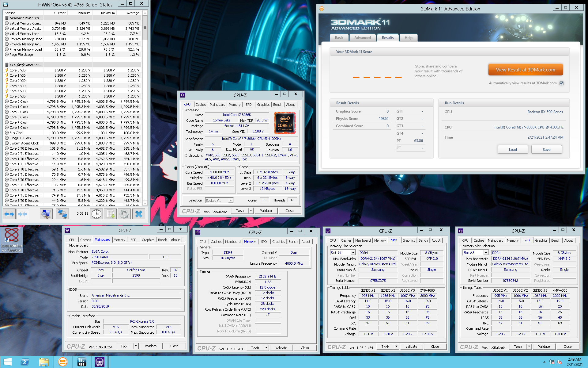Open HWiNFO gear settings icon
Image resolution: width=588 pixels, height=368 pixels.
[124, 214]
